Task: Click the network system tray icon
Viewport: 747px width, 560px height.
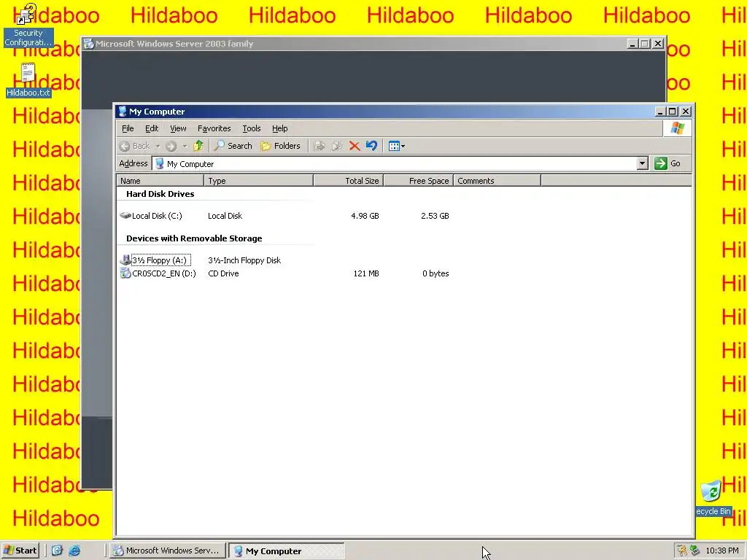Action: coord(694,551)
